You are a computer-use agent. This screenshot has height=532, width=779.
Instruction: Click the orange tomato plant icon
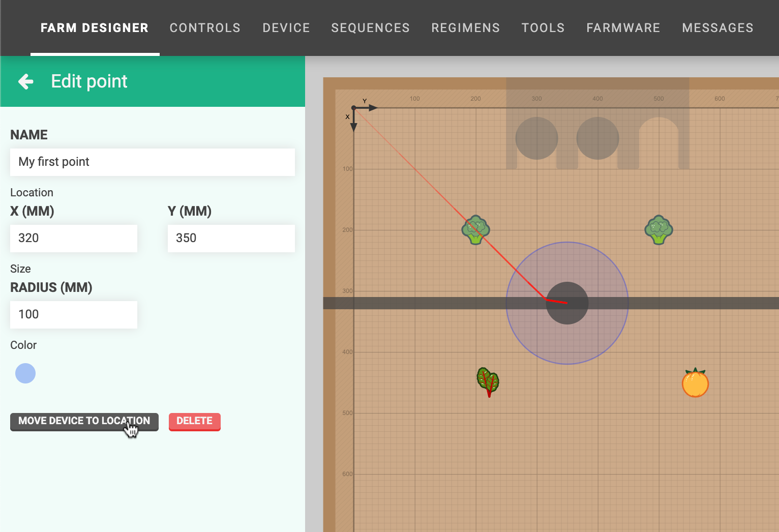695,383
